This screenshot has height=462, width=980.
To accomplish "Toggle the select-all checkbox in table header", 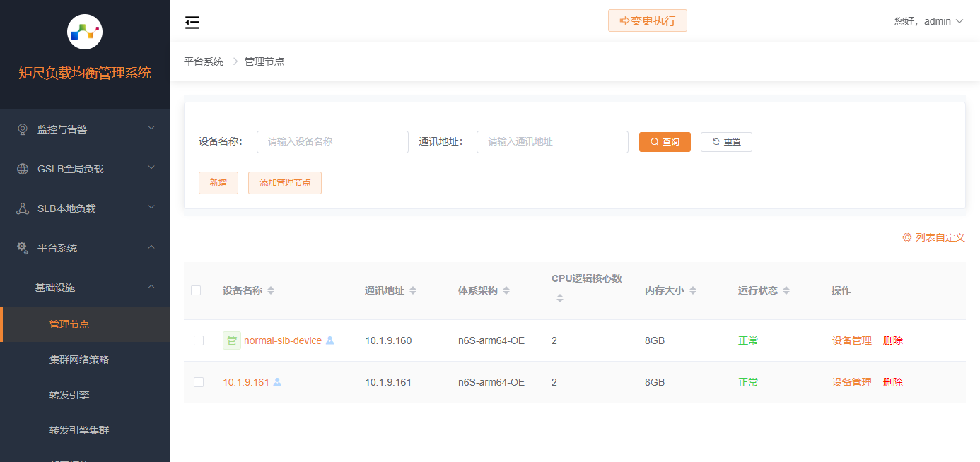I will 196,290.
